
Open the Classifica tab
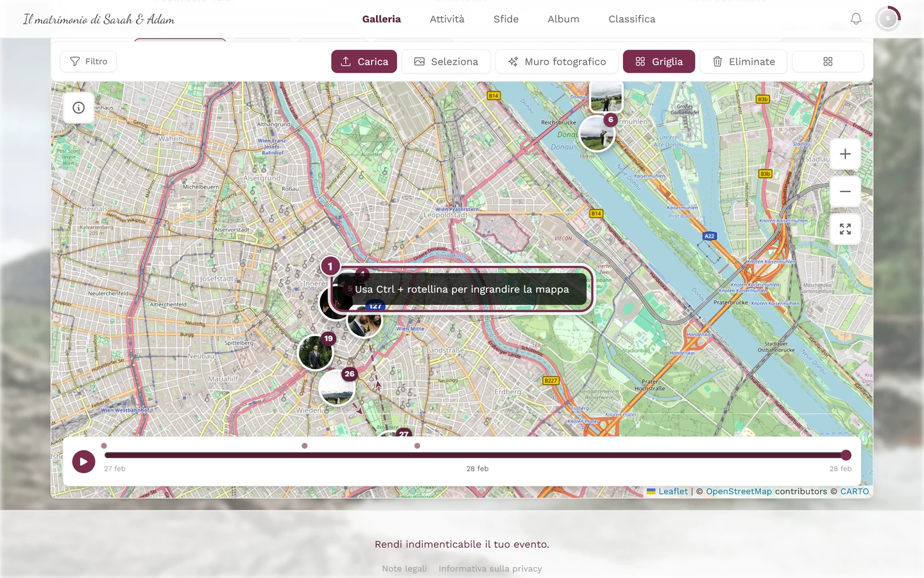pyautogui.click(x=632, y=19)
